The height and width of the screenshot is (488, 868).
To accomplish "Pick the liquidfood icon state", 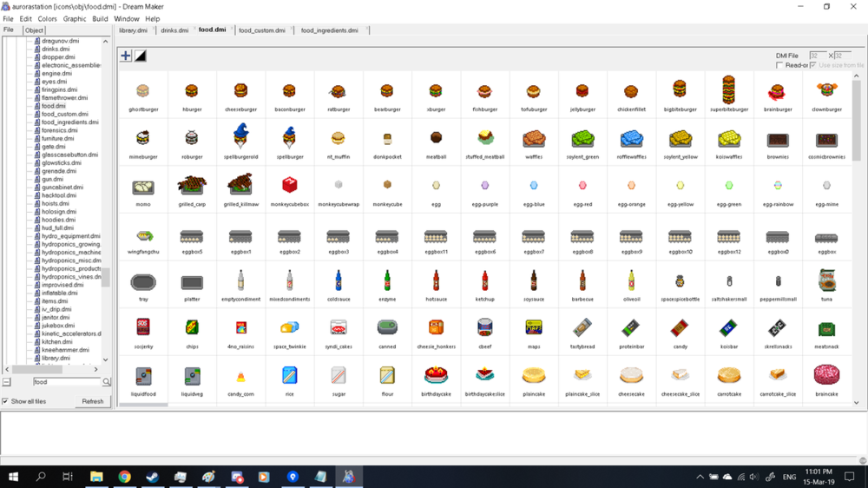I will (x=143, y=377).
